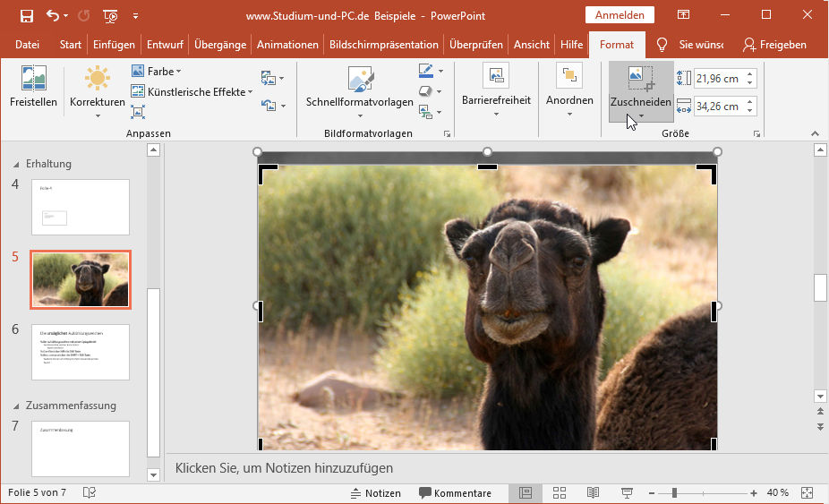
Task: Click the greyed redo icon
Action: click(83, 16)
